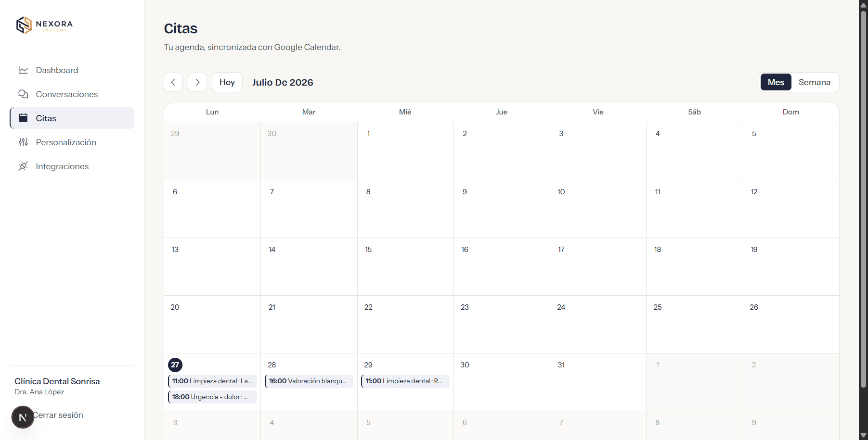Click the Dom column header

(791, 112)
